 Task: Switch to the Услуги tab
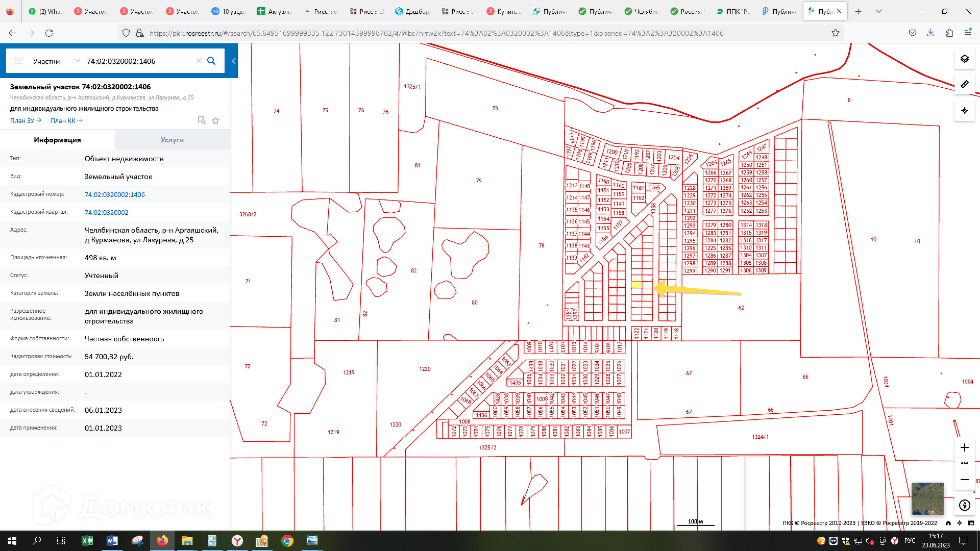pos(172,140)
